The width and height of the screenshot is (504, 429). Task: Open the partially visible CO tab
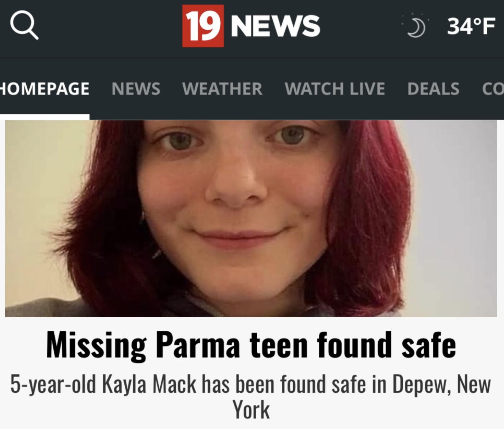[x=493, y=89]
